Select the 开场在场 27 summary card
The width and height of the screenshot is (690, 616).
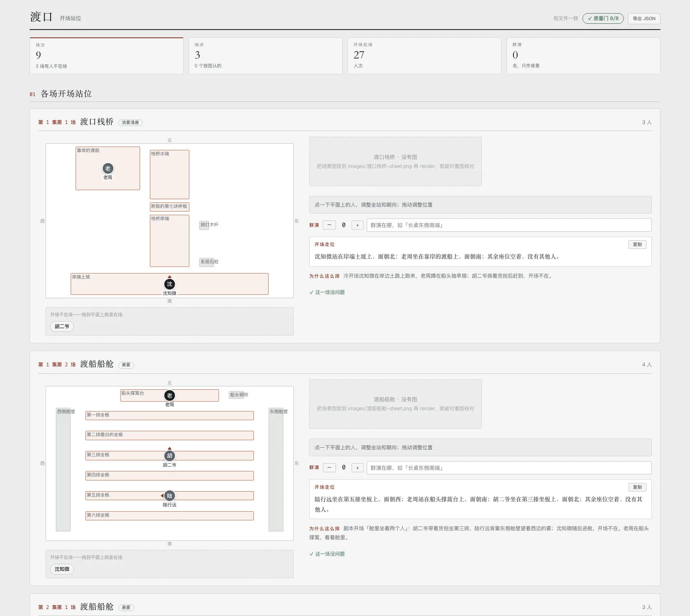pos(424,56)
